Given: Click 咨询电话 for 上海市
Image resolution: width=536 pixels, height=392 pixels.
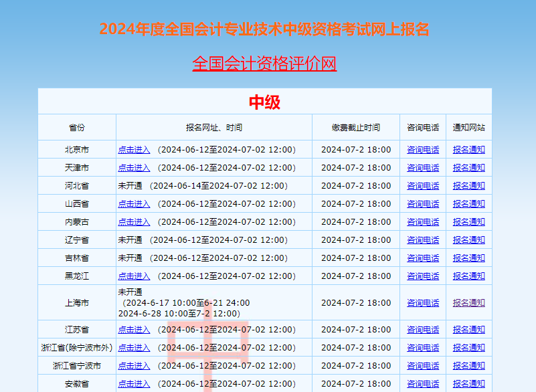Looking at the screenshot, I should tap(423, 302).
